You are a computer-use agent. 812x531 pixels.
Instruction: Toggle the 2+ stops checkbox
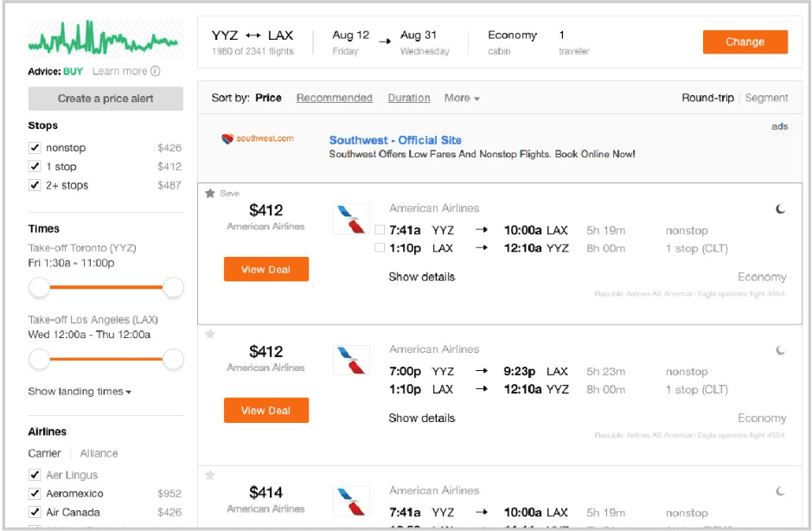coord(35,185)
